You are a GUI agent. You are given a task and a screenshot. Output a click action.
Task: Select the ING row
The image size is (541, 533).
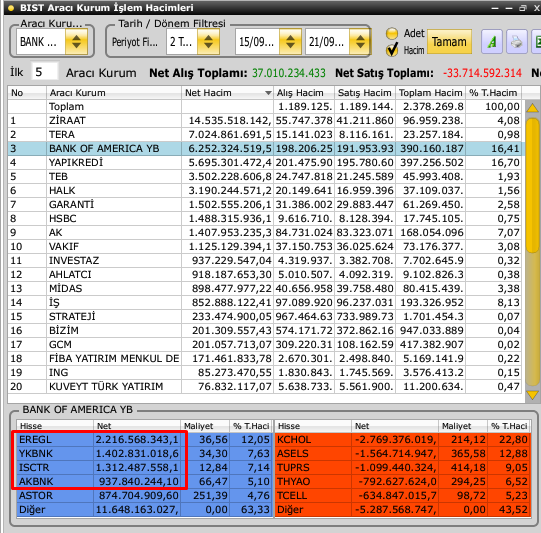(x=266, y=373)
